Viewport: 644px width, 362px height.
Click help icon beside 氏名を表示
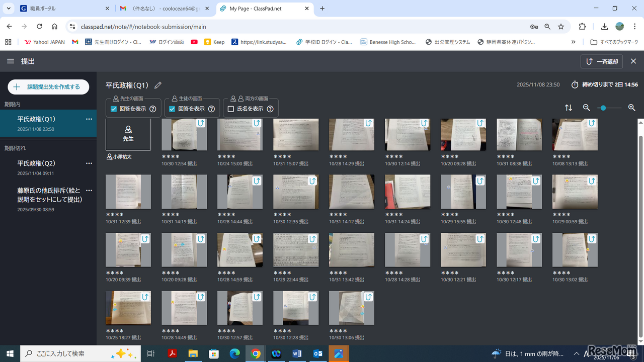(x=270, y=109)
